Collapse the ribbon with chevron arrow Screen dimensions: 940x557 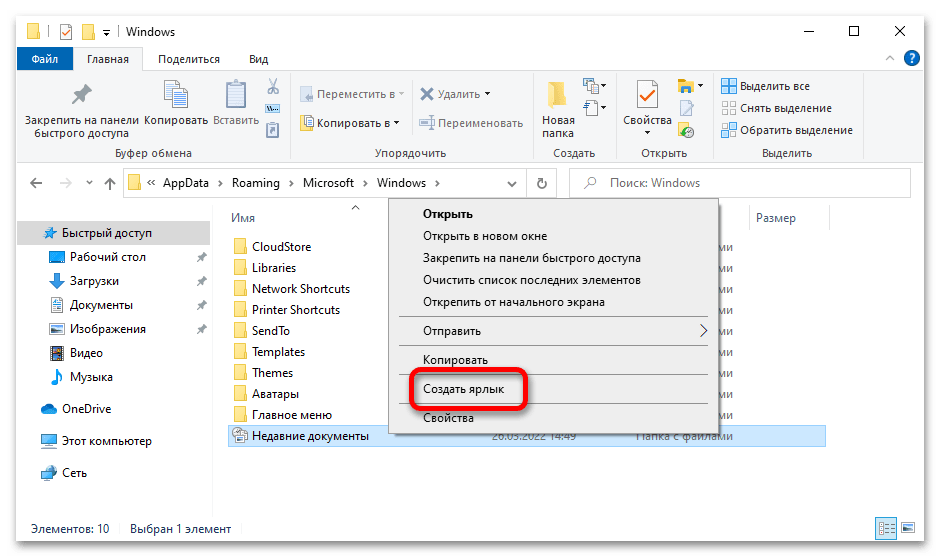pyautogui.click(x=890, y=58)
